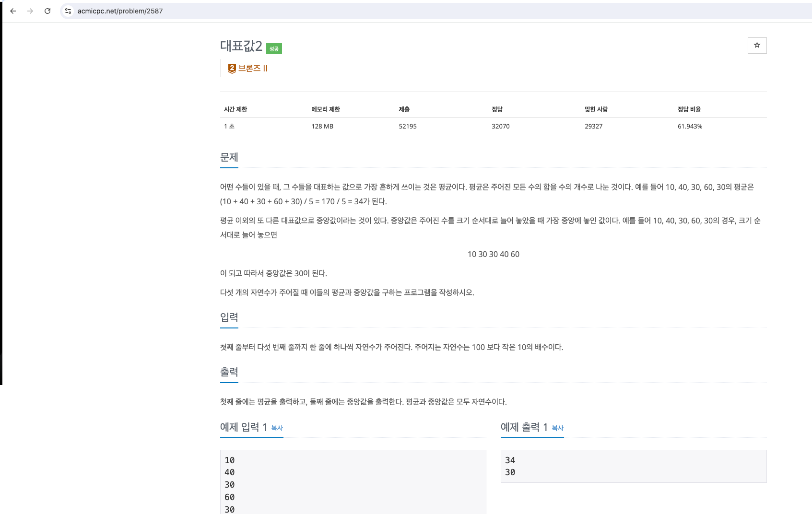This screenshot has width=812, height=514.
Task: Click the time limit value 1 초
Action: 229,126
